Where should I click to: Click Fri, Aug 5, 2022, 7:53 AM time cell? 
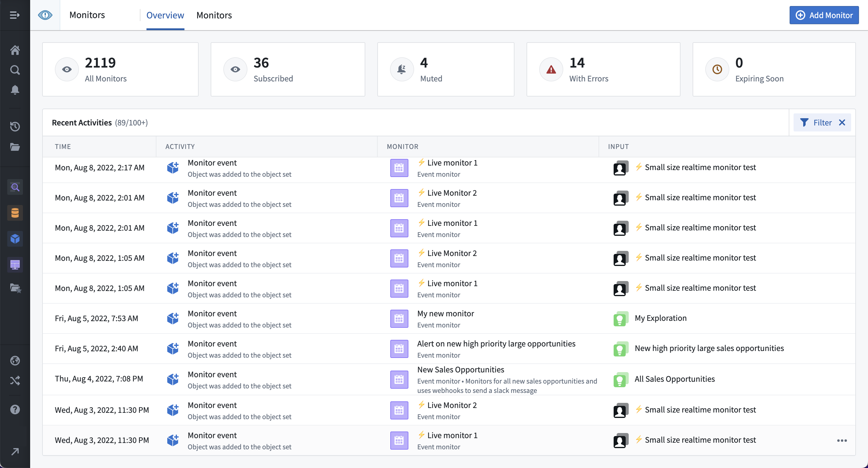(96, 318)
